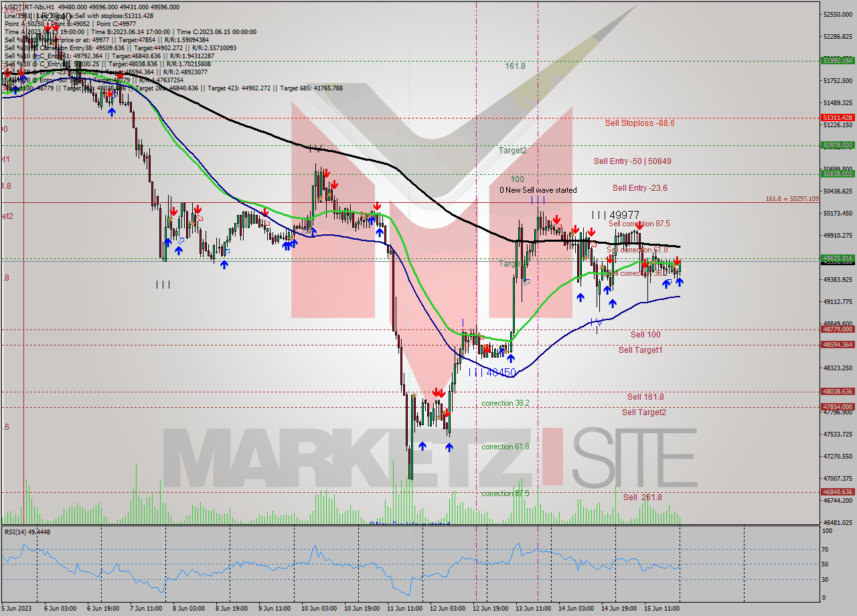Click the 'Sell 161.8' level label

[x=645, y=397]
